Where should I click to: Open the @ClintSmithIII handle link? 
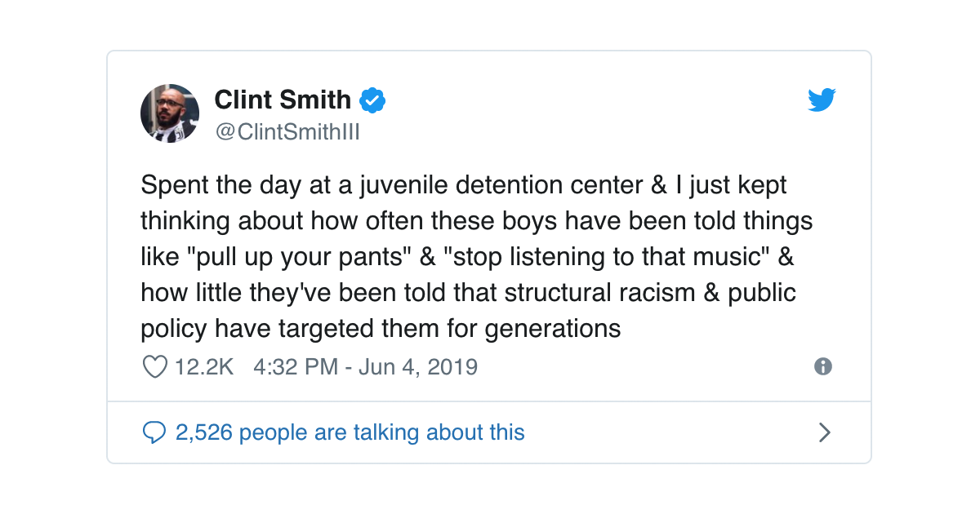coord(287,132)
